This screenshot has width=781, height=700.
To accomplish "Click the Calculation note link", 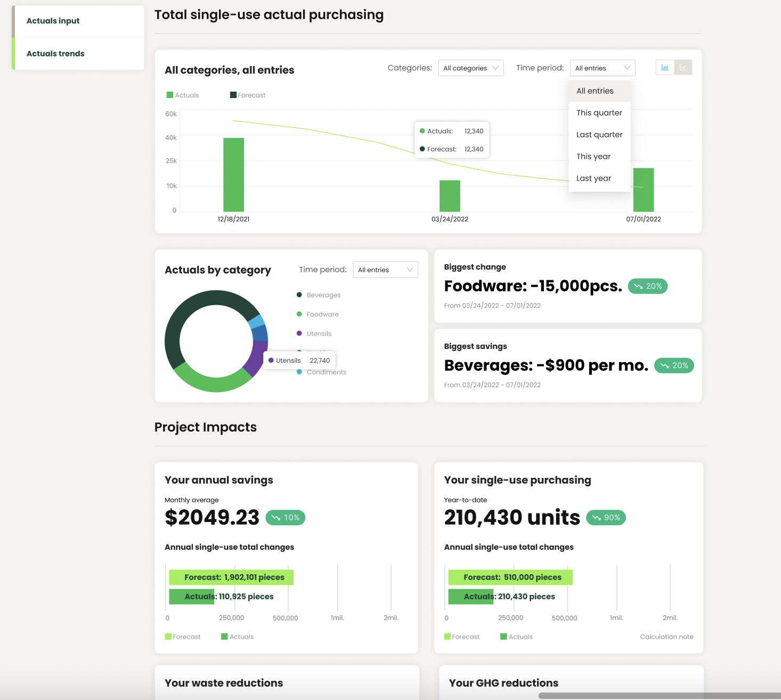I will tap(666, 637).
